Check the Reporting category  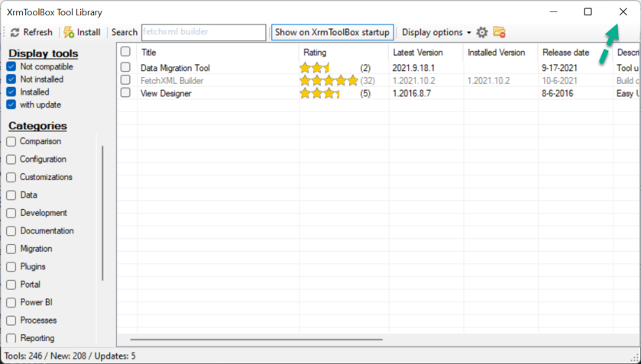tap(11, 338)
